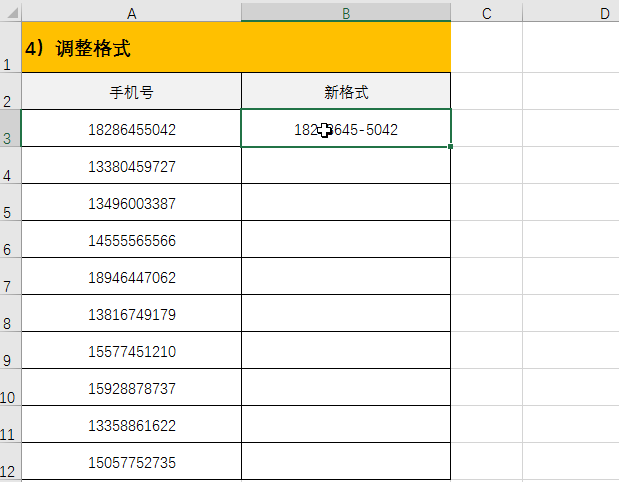Select row 2 header
The height and width of the screenshot is (482, 619).
coord(10,91)
